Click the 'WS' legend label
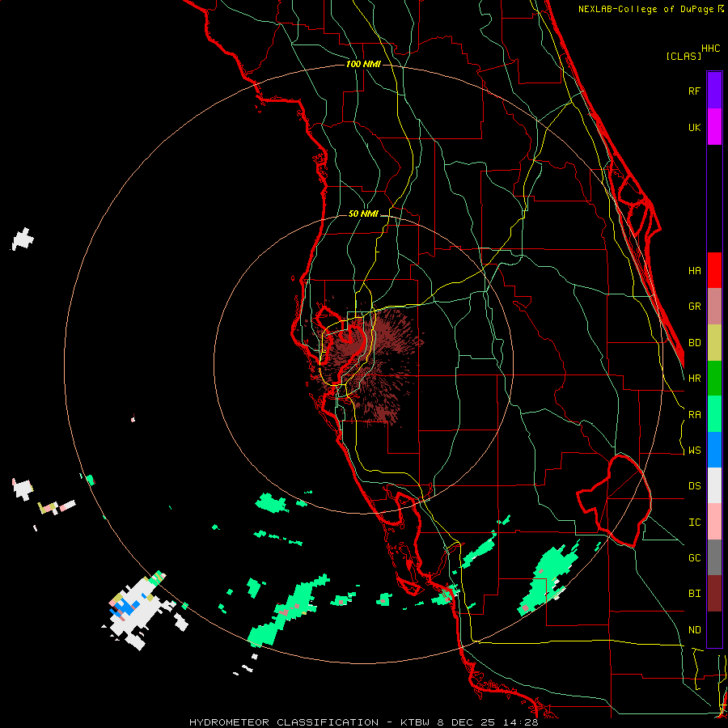The height and width of the screenshot is (728, 728). coord(694,451)
